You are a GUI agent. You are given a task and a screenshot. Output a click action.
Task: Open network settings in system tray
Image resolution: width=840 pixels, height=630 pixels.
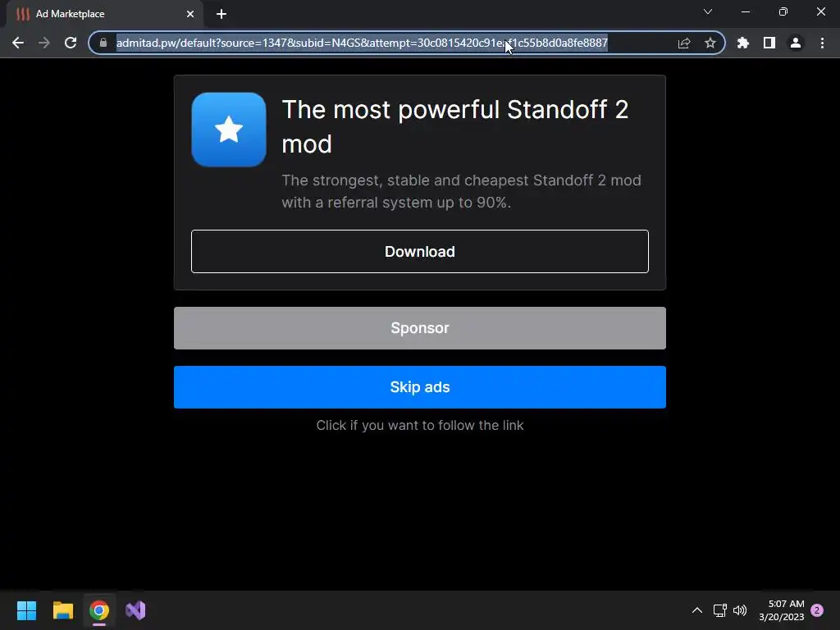coord(719,610)
